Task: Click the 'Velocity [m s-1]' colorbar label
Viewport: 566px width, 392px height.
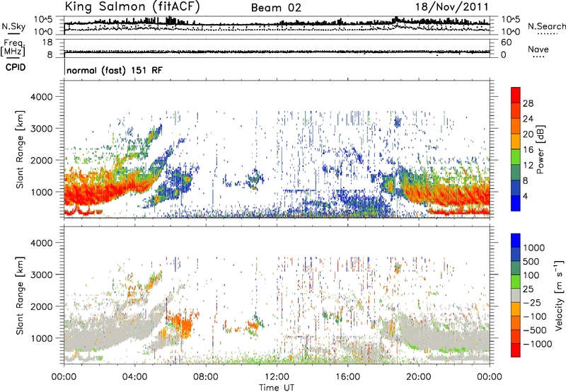Action: point(559,295)
